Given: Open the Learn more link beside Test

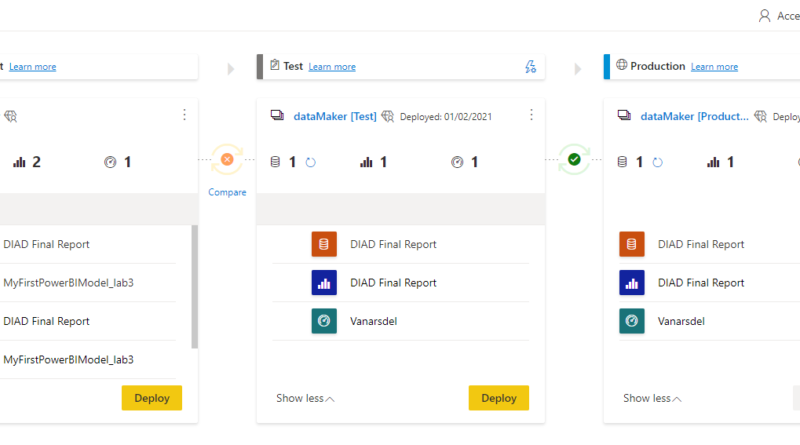Looking at the screenshot, I should [x=332, y=67].
